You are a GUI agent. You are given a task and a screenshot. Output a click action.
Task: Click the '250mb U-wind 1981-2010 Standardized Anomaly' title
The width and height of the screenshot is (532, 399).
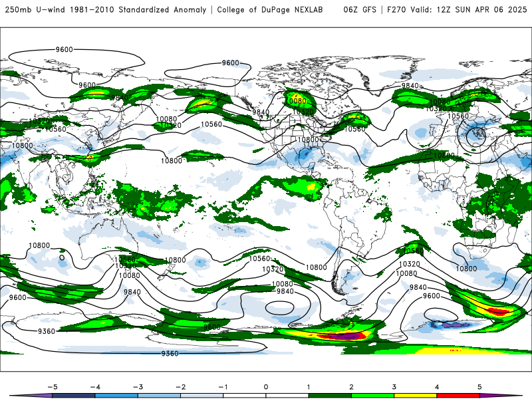pos(106,9)
